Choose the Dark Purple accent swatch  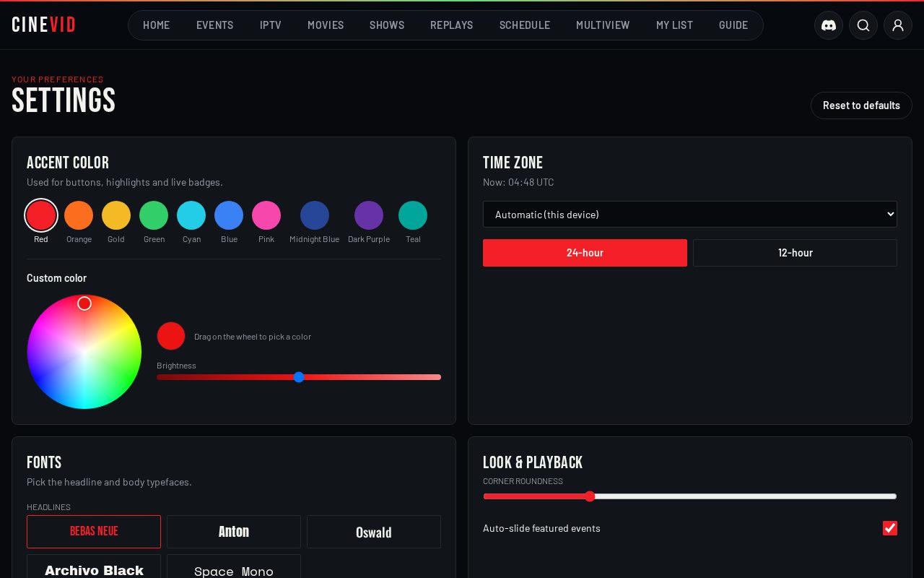click(369, 215)
